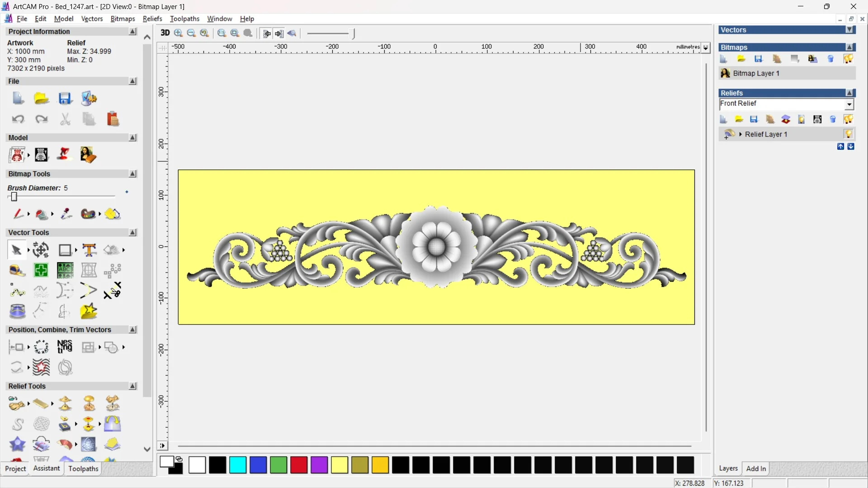Viewport: 868px width, 488px height.
Task: Click the Paste clipboard icon
Action: click(113, 119)
